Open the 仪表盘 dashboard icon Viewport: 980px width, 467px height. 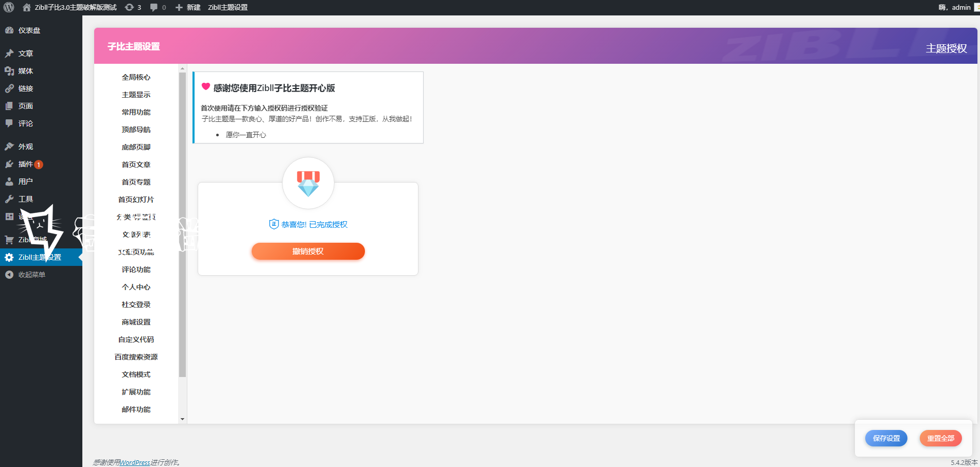pyautogui.click(x=9, y=30)
